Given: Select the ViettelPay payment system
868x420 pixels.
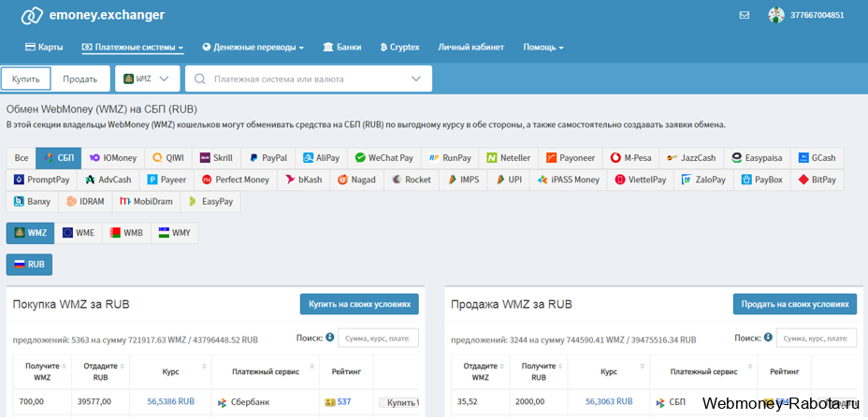Looking at the screenshot, I should pyautogui.click(x=640, y=180).
